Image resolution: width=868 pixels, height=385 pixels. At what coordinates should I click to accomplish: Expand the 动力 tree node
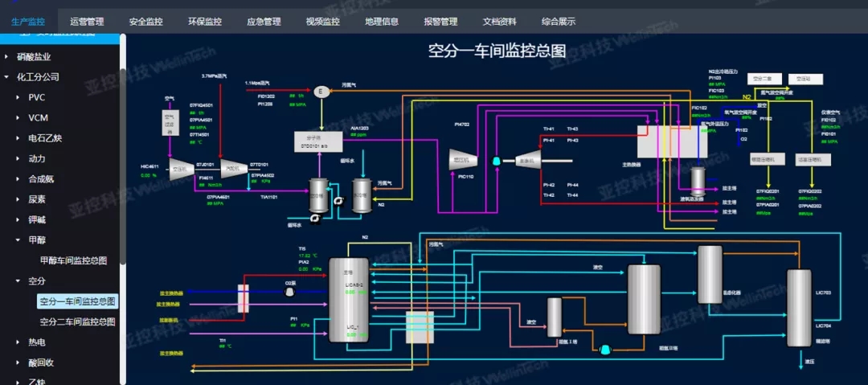point(18,158)
